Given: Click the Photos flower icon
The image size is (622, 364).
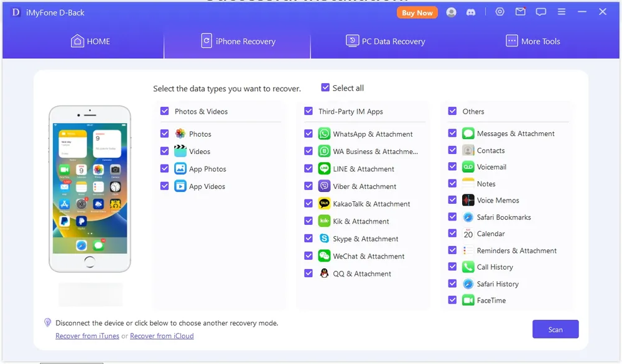Looking at the screenshot, I should point(180,134).
